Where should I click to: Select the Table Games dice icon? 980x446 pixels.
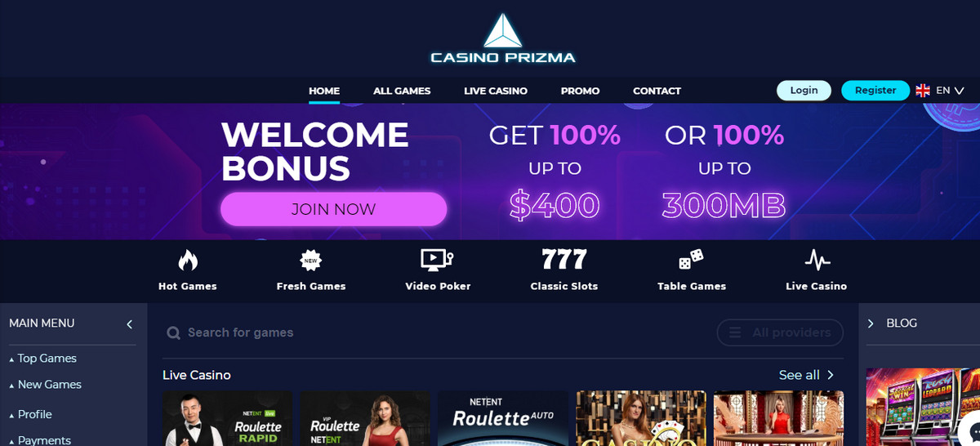point(691,261)
